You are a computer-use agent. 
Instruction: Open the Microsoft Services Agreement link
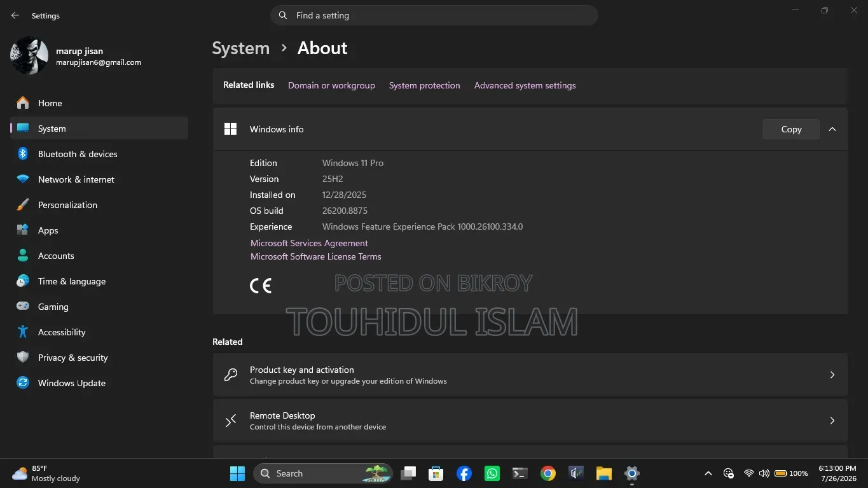tap(309, 243)
